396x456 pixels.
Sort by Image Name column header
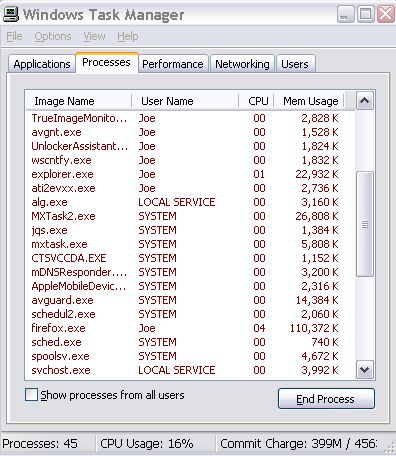click(79, 101)
